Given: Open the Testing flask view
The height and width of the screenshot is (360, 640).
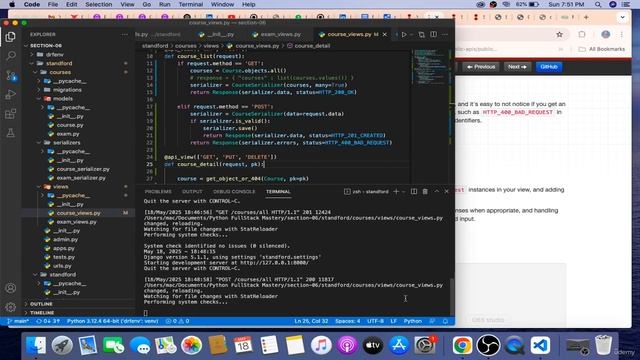Looking at the screenshot, I should pyautogui.click(x=11, y=133).
